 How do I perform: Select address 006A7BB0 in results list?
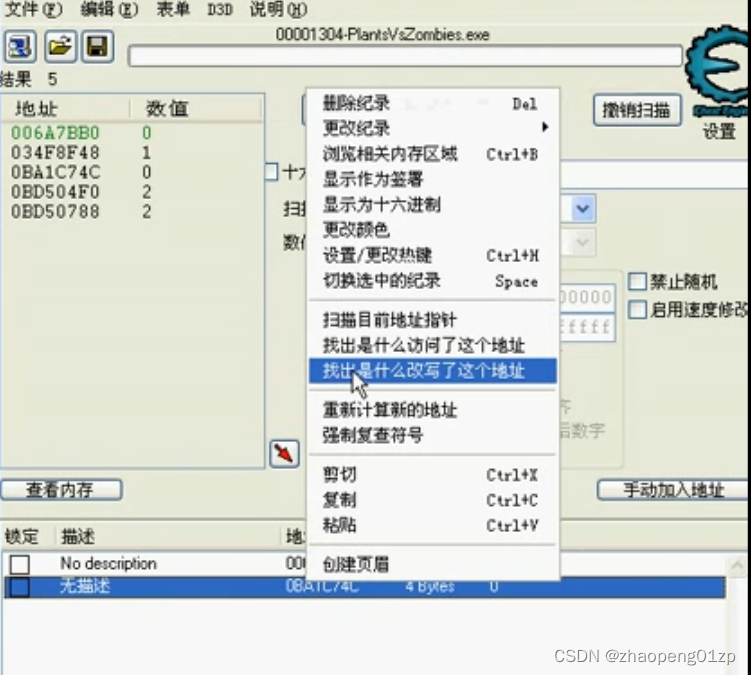(56, 133)
